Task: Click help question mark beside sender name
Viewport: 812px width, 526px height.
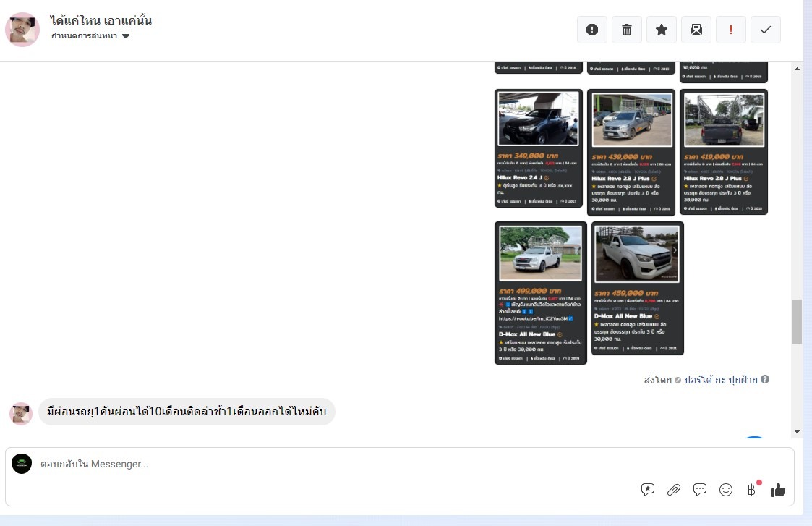Action: (765, 380)
